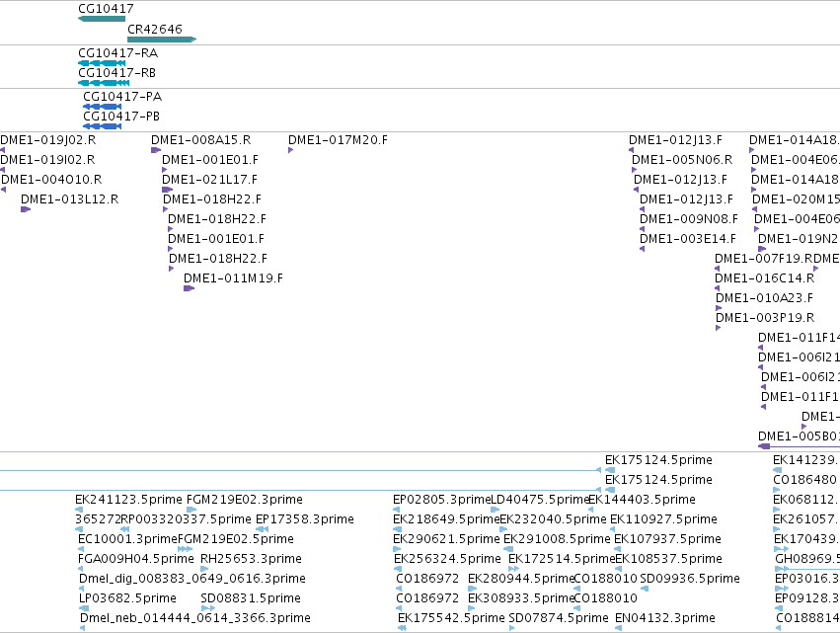This screenshot has height=633, width=840.
Task: Click the DME1-019J02.R label
Action: coord(47,140)
